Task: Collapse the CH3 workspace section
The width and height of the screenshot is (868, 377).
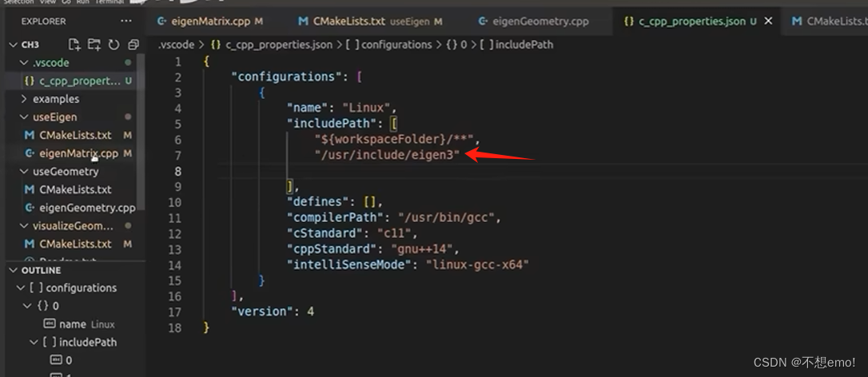Action: [14, 45]
